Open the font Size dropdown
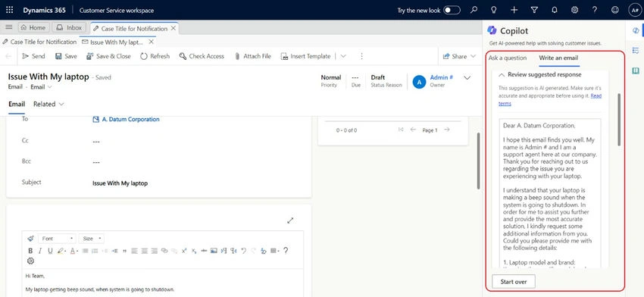The image size is (644, 297). coord(91,239)
